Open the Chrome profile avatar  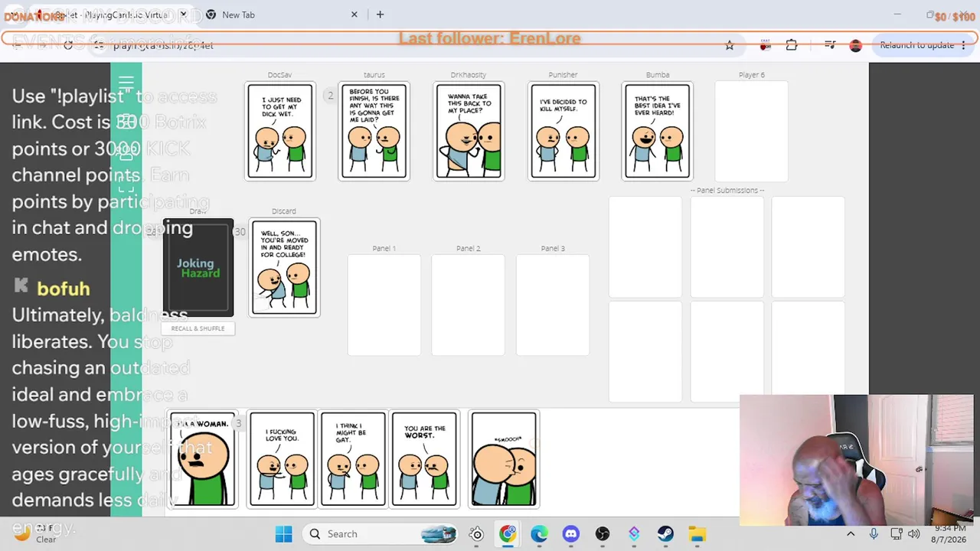(x=856, y=46)
